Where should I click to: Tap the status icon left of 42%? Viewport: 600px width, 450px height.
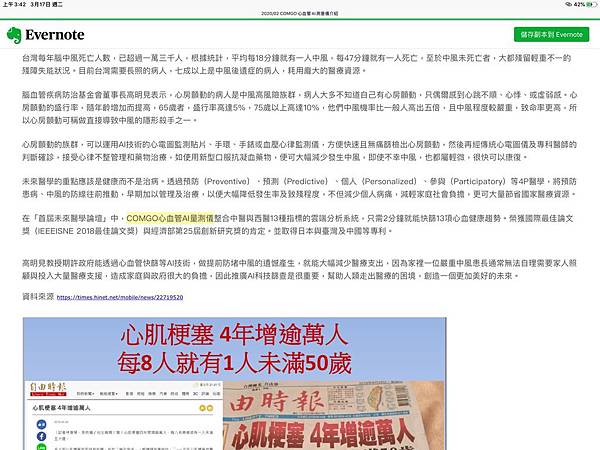pyautogui.click(x=569, y=5)
